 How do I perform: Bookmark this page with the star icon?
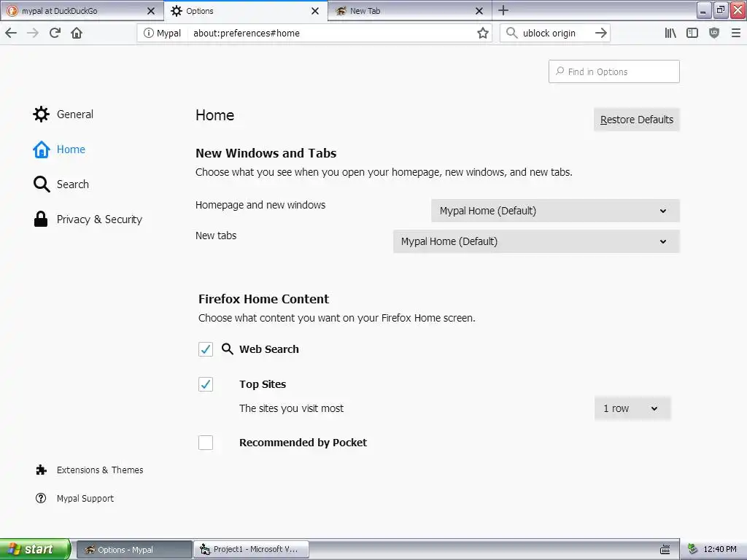tap(483, 33)
